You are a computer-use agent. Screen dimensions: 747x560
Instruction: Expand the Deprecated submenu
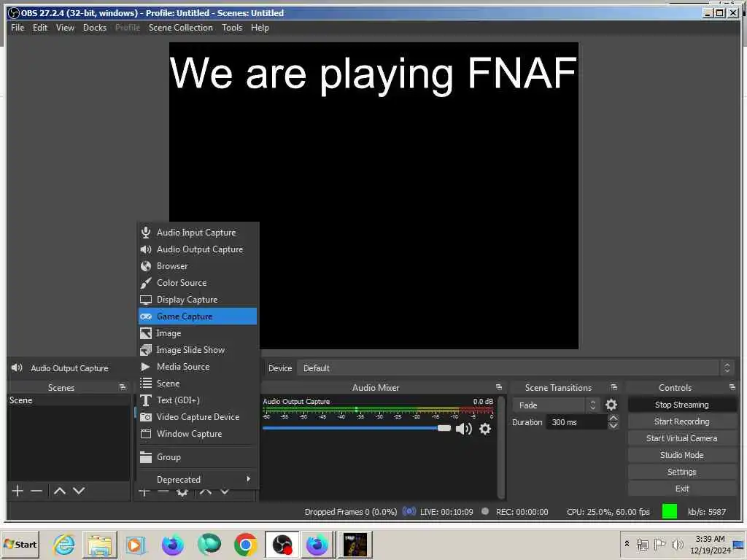[197, 479]
